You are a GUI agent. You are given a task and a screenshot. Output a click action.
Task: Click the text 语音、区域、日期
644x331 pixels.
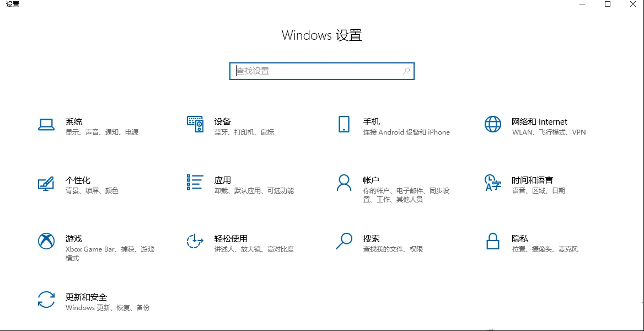click(539, 191)
